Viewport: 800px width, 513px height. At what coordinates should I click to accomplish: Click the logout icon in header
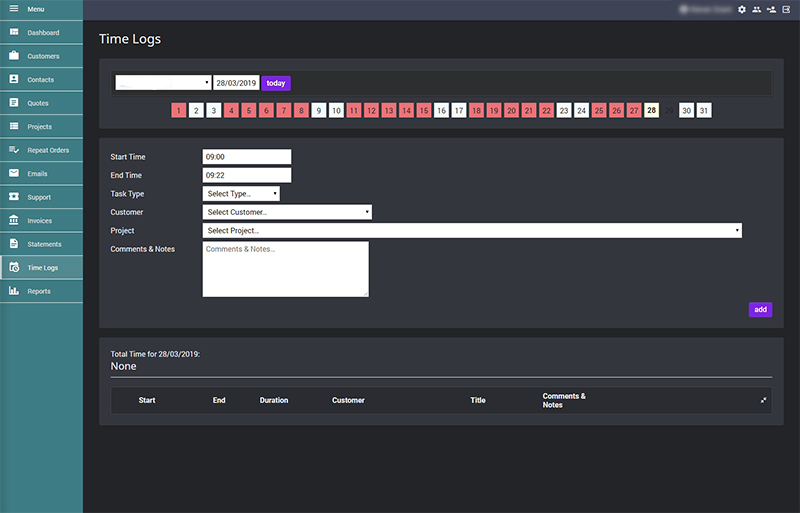786,10
